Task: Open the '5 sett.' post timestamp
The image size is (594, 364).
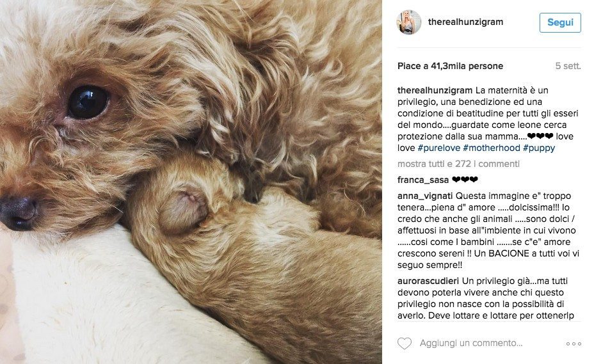Action: [568, 66]
